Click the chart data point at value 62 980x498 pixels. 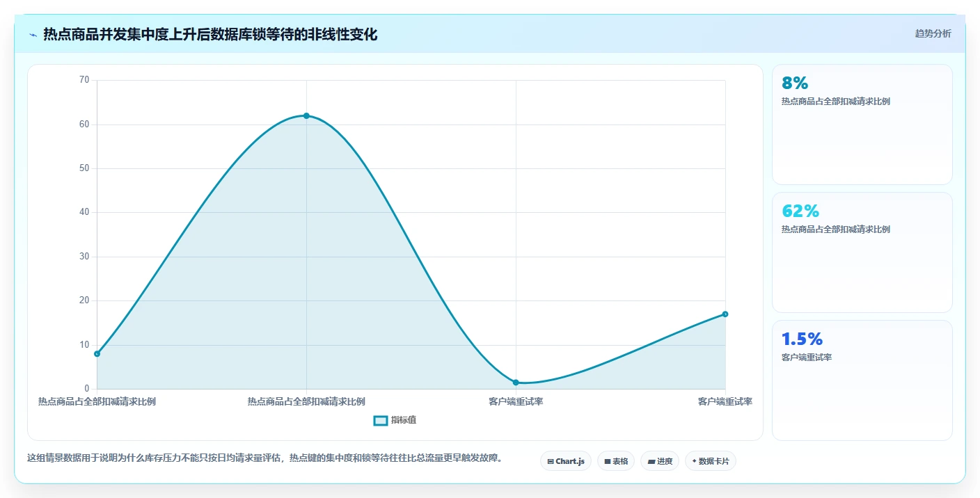click(306, 115)
